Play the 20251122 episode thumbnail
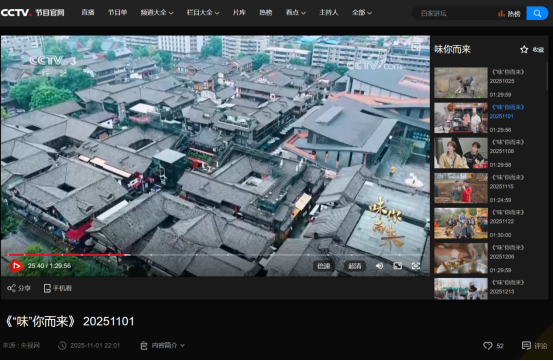The height and width of the screenshot is (361, 553). pyautogui.click(x=461, y=223)
